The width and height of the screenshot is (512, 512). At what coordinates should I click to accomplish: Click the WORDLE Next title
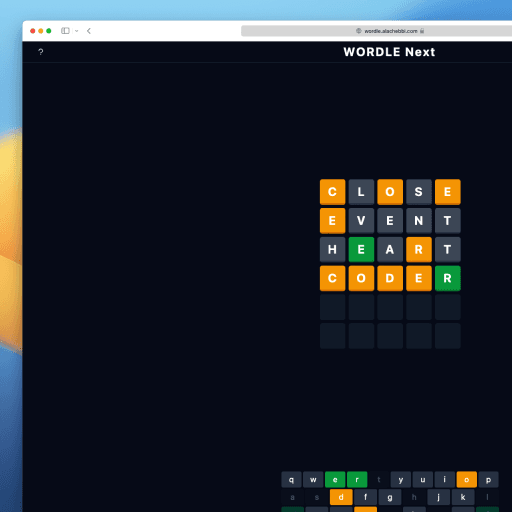coord(389,52)
